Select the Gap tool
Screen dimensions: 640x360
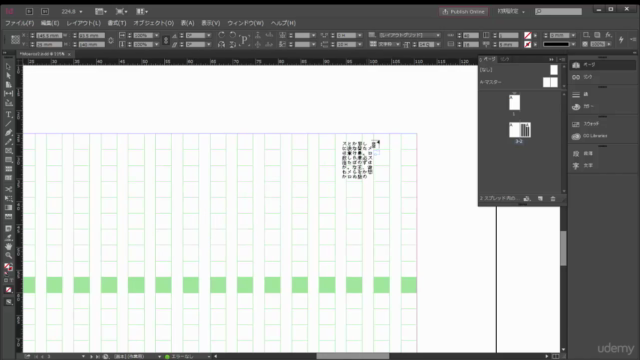8,93
